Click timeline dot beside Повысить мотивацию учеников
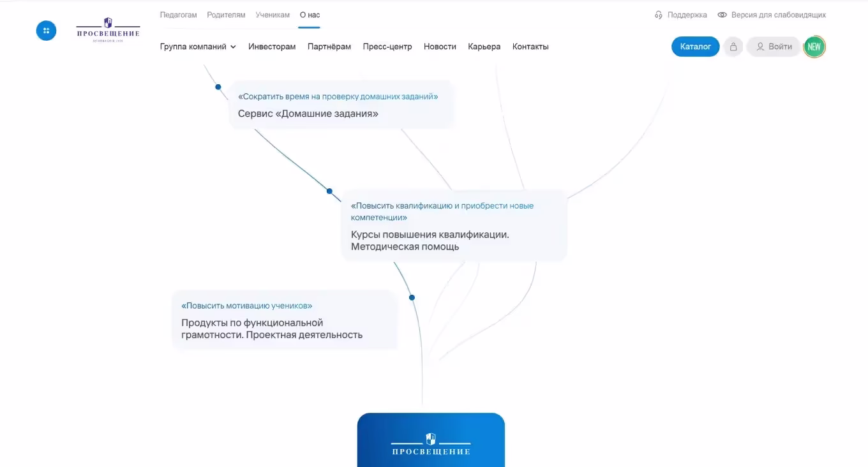The width and height of the screenshot is (868, 467). point(412,297)
